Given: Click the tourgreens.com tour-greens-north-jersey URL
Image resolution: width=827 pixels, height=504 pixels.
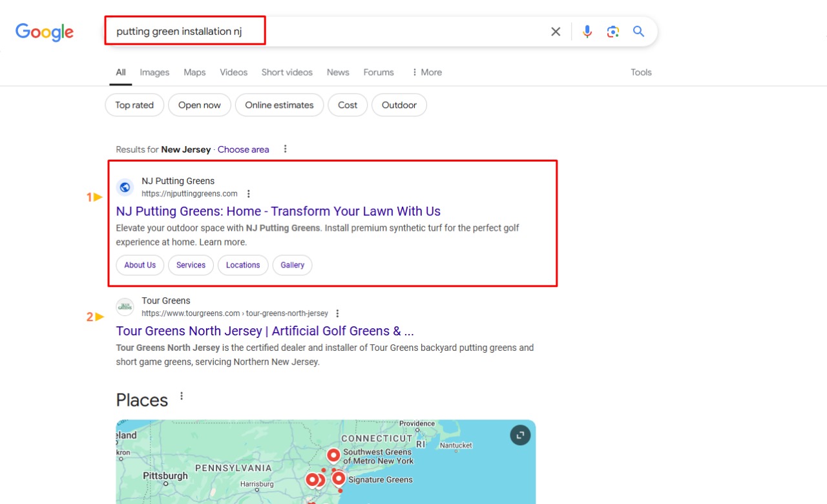Looking at the screenshot, I should pyautogui.click(x=235, y=313).
